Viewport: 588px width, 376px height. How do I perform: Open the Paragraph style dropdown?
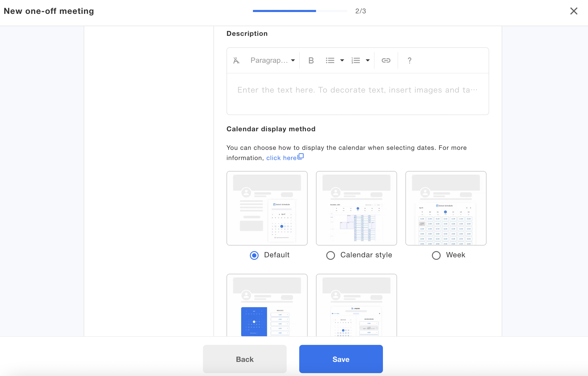pos(272,60)
